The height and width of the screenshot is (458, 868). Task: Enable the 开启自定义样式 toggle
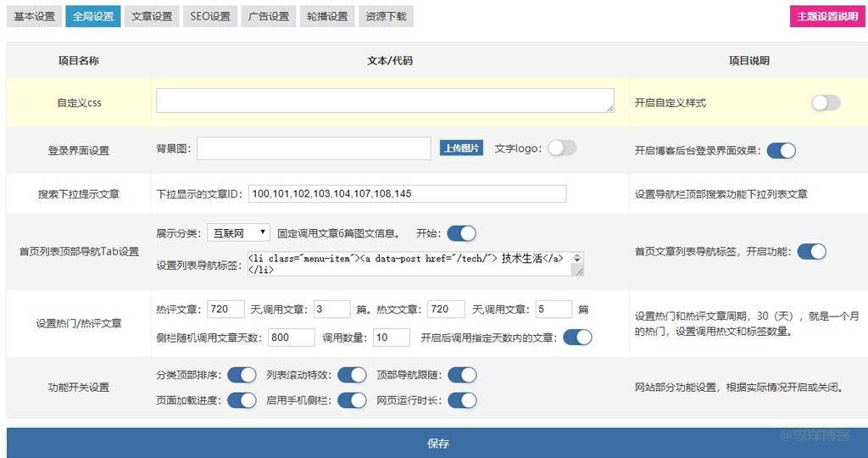point(825,103)
